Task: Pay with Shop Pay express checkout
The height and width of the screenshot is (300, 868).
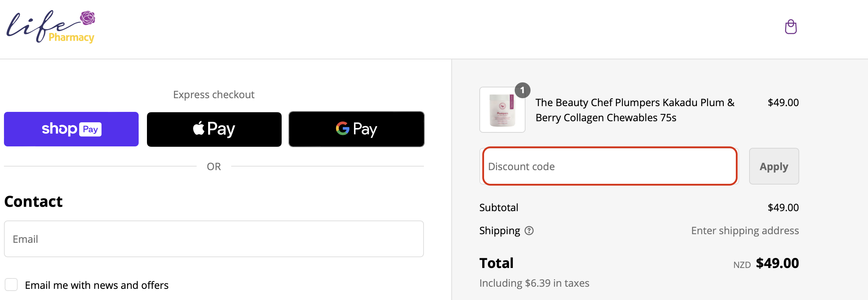Action: point(71,129)
